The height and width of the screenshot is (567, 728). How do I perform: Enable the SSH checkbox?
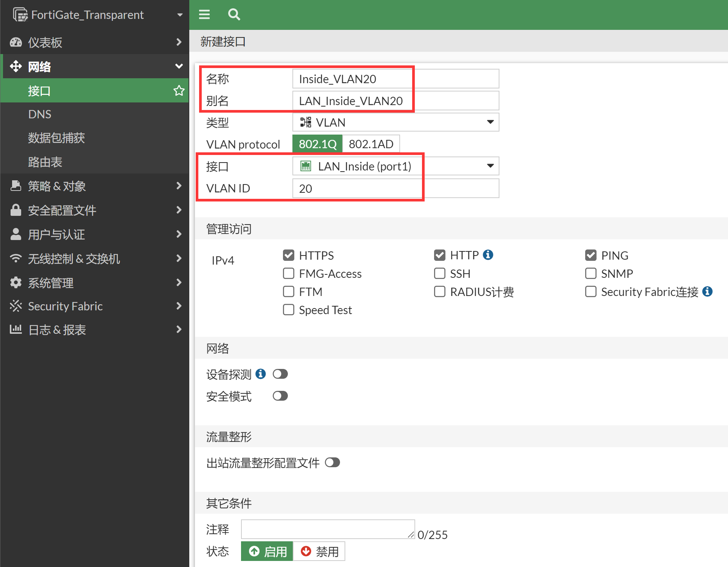coord(439,273)
